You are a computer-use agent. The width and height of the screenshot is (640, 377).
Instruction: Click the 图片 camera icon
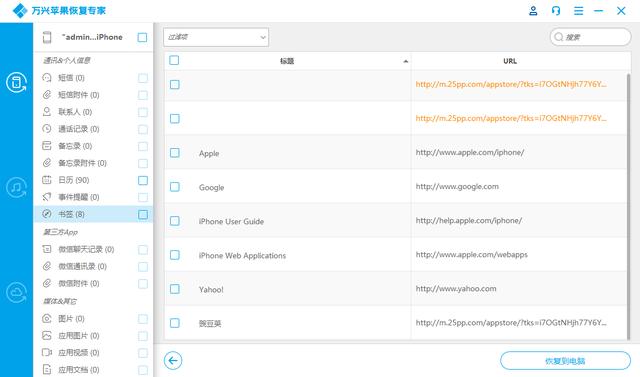point(47,318)
